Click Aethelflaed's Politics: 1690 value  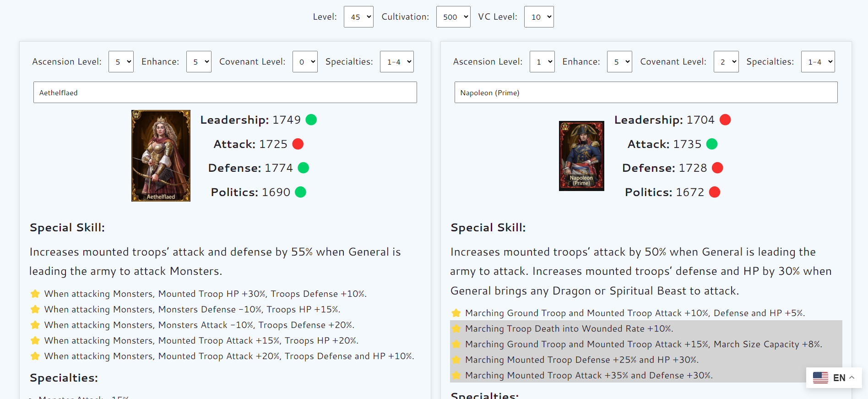pos(250,192)
